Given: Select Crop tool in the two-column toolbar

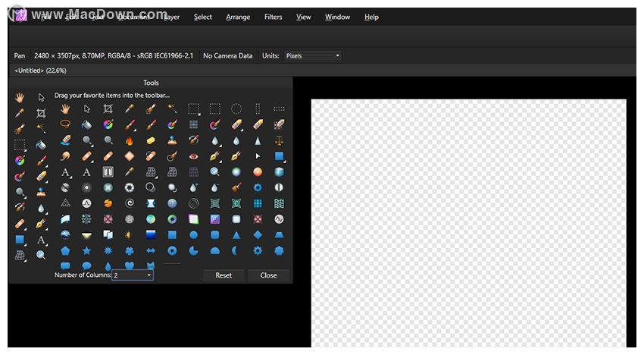Looking at the screenshot, I should click(x=41, y=113).
